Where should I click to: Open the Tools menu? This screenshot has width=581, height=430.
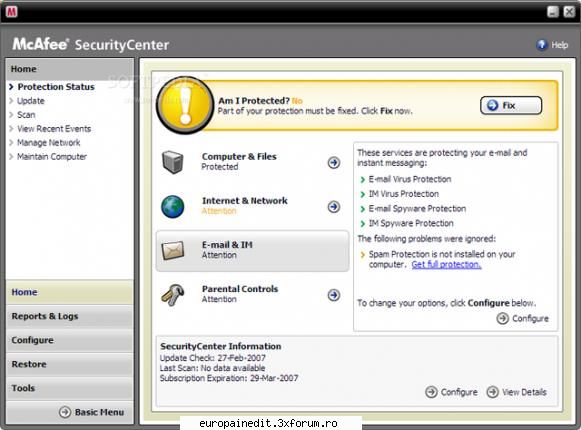coord(70,388)
